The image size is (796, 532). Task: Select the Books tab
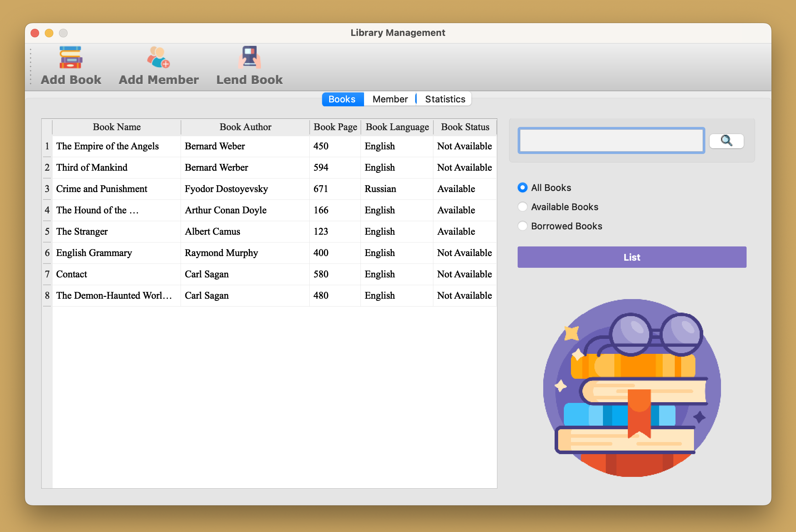point(342,99)
